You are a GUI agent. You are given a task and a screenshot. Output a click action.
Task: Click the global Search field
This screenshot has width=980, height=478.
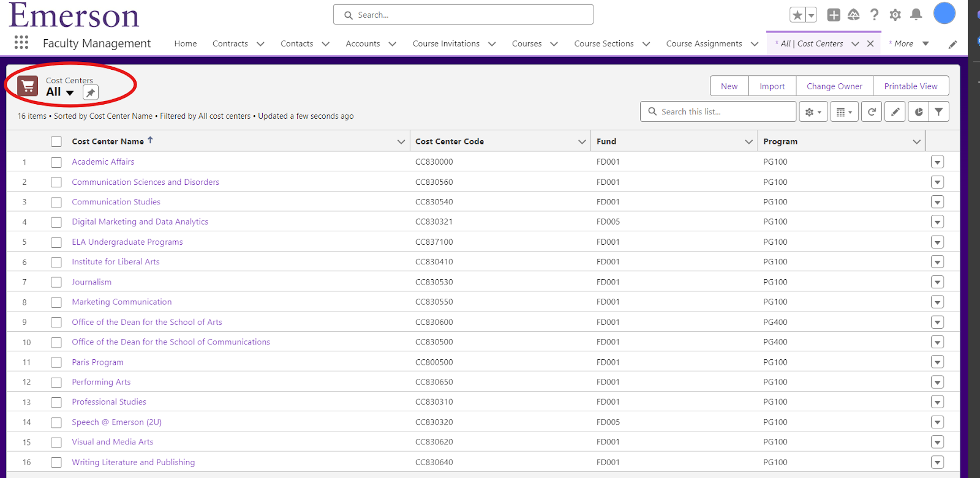(463, 15)
